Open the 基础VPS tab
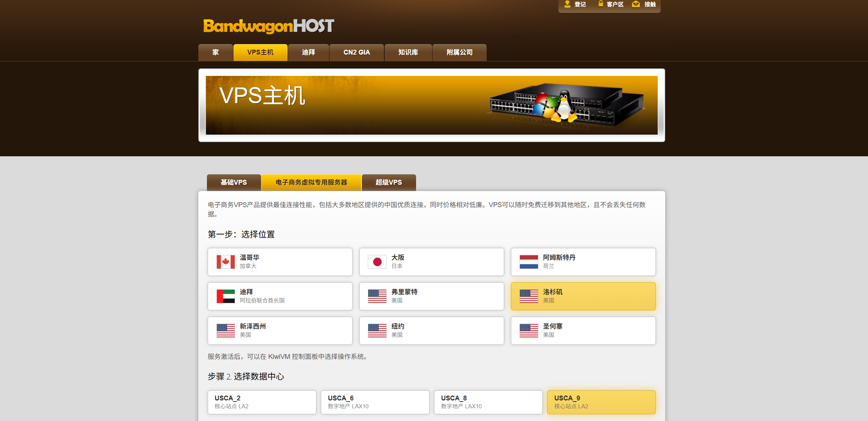Viewport: 868px width, 421px height. click(x=234, y=182)
